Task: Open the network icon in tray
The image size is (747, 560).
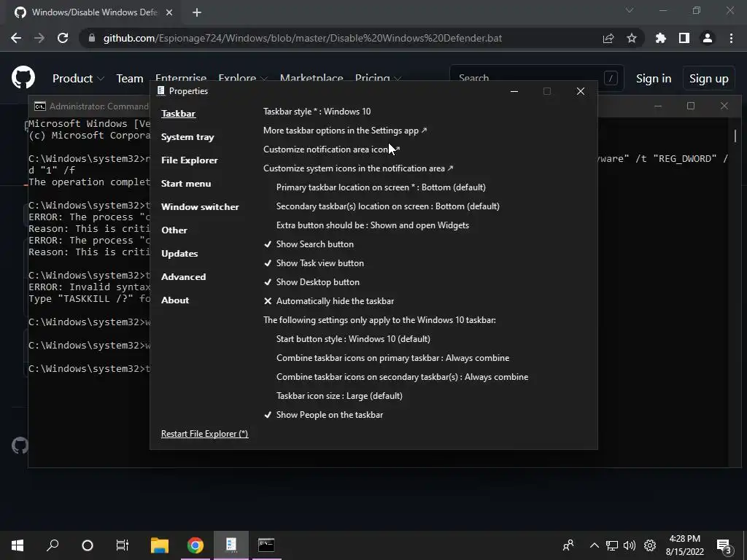Action: click(612, 545)
